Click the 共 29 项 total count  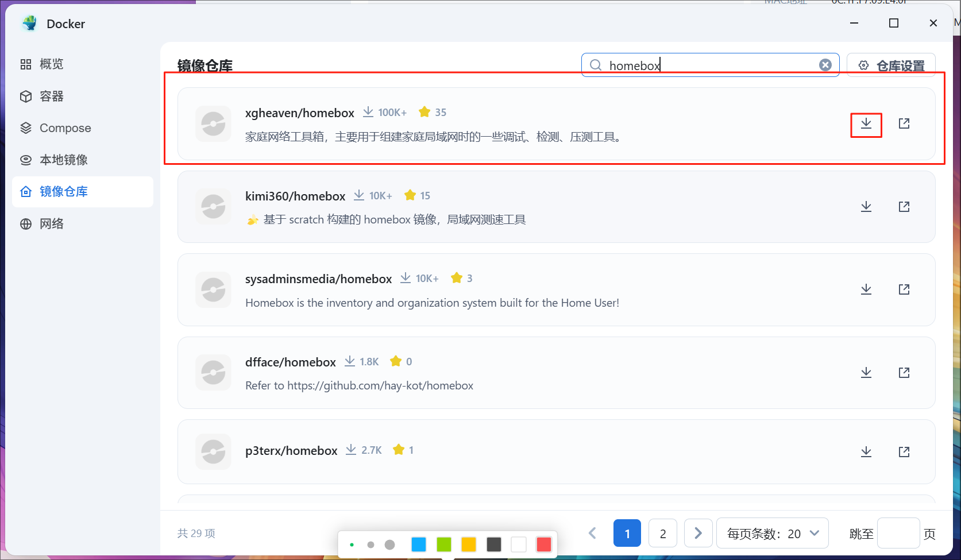(196, 534)
